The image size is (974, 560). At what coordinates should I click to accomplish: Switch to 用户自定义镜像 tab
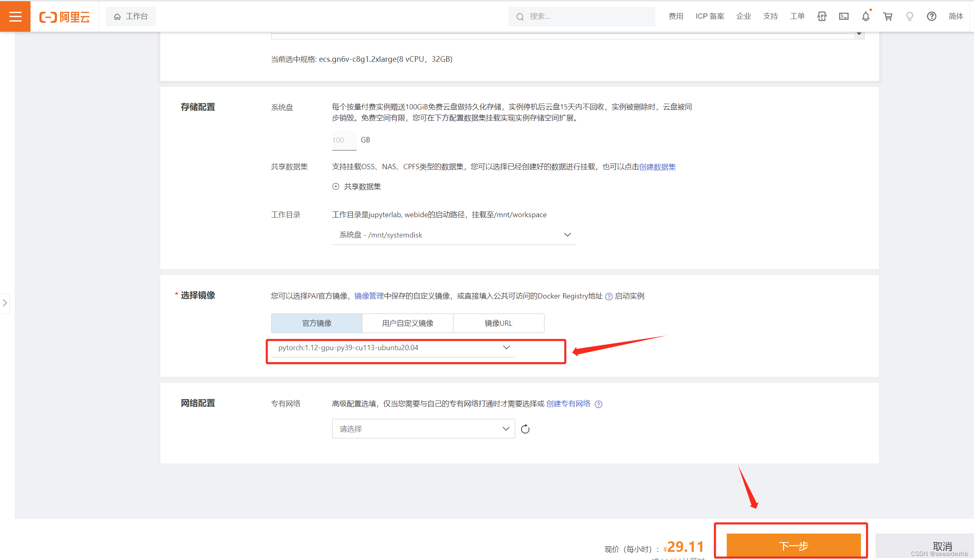tap(407, 323)
